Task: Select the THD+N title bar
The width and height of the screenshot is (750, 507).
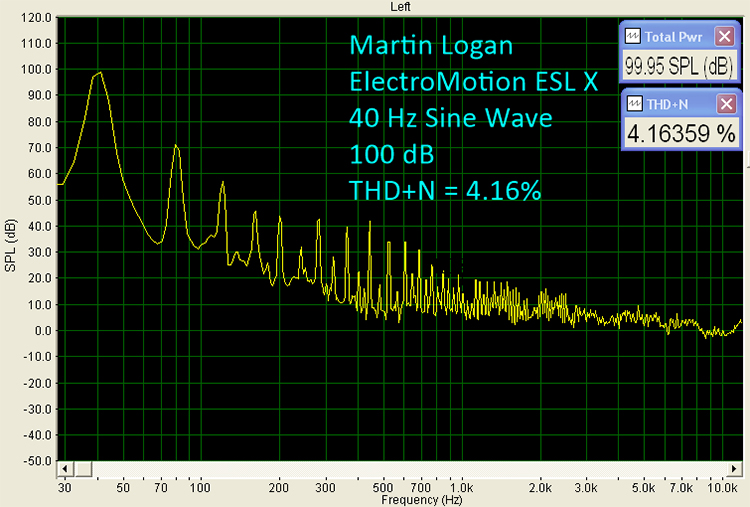Action: pos(670,104)
